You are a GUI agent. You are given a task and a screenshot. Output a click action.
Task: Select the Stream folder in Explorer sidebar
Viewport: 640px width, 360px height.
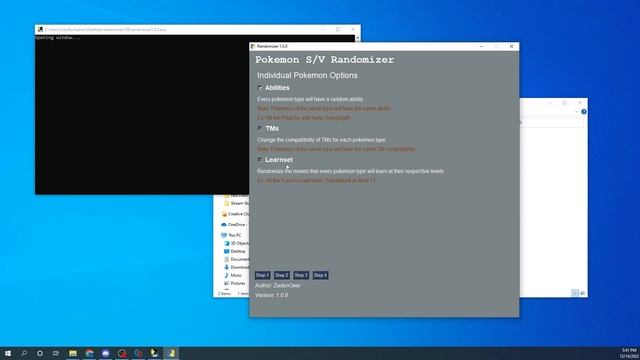236,203
